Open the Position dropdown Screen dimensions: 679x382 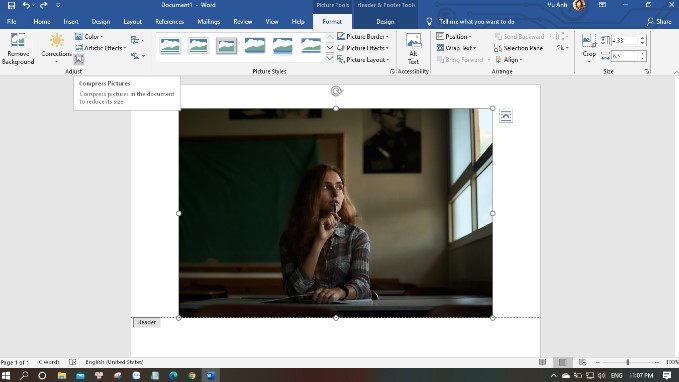(454, 36)
